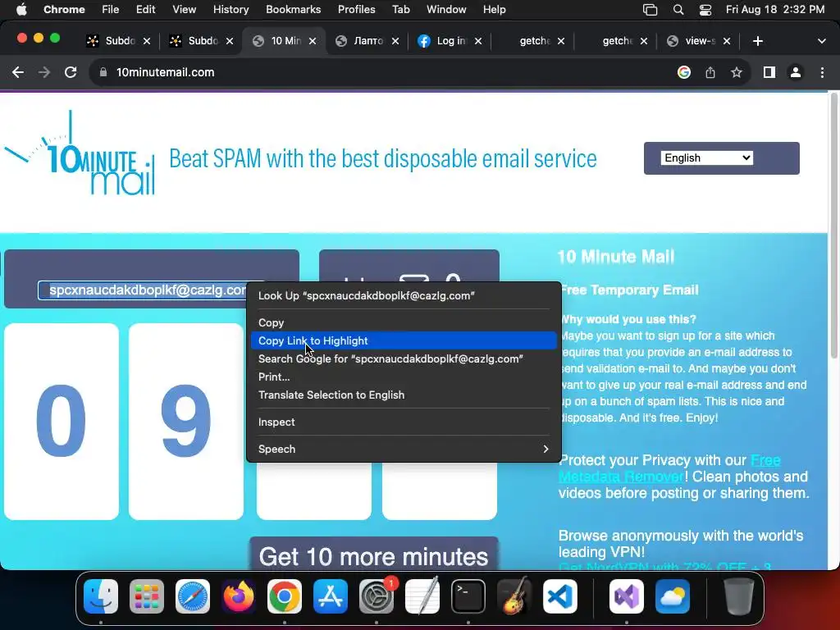The height and width of the screenshot is (630, 840).
Task: Open the Window menu
Action: click(446, 10)
